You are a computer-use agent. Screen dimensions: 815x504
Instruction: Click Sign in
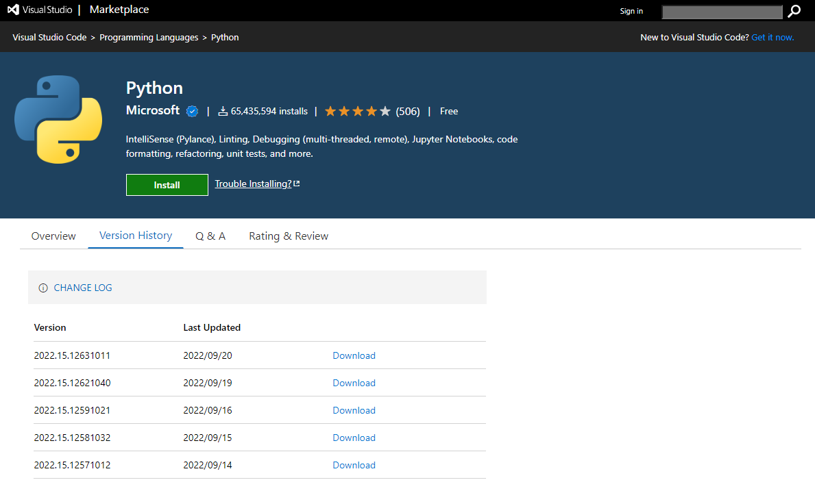point(631,11)
